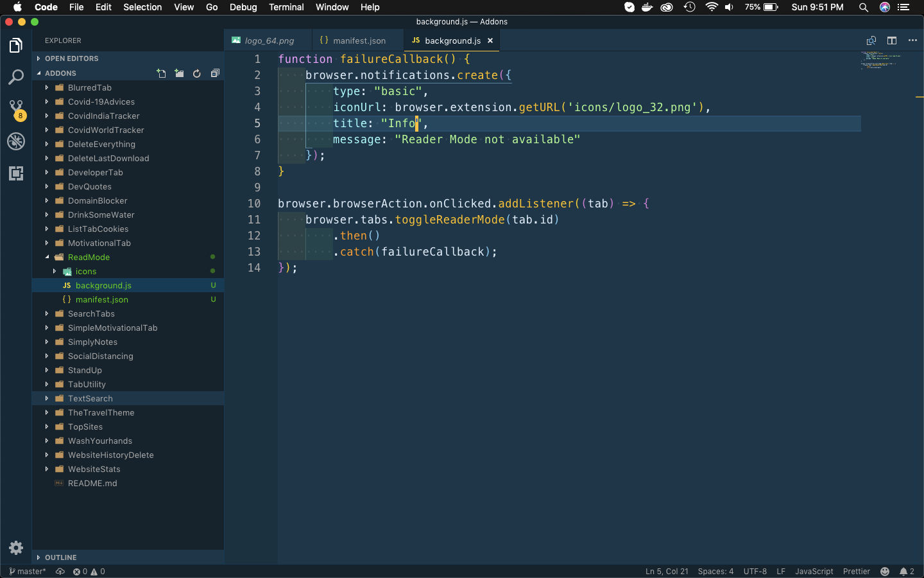This screenshot has width=924, height=578.
Task: Click the clock showing Sun 9:51 PM
Action: click(817, 7)
